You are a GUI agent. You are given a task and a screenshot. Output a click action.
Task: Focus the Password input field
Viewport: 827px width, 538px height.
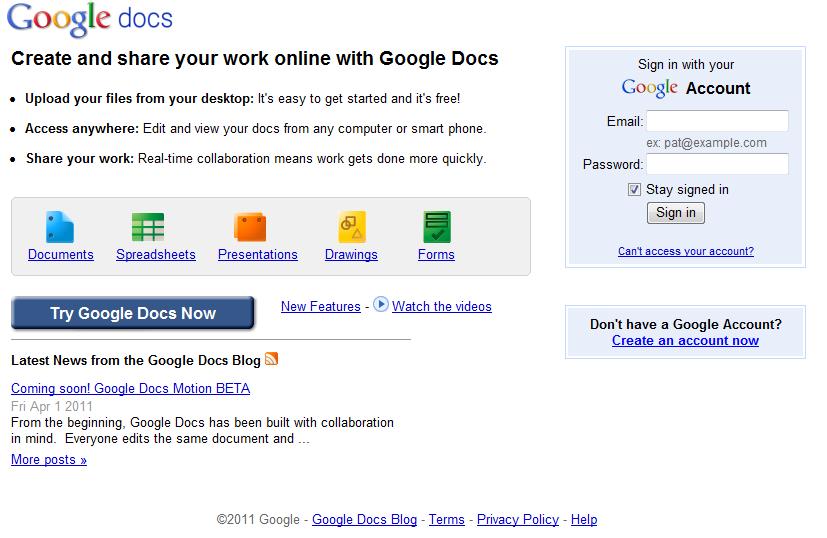coord(717,164)
